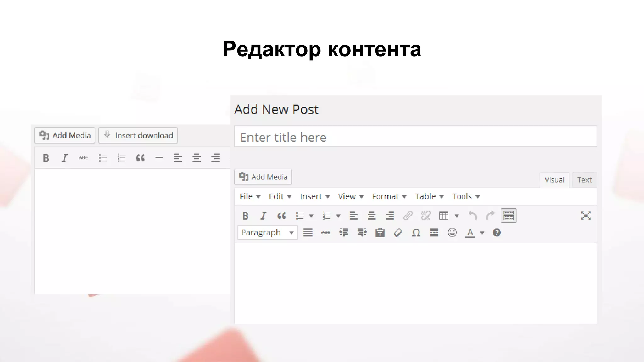Apply blockquote in left editor toolbar
The height and width of the screenshot is (362, 644).
tap(140, 158)
